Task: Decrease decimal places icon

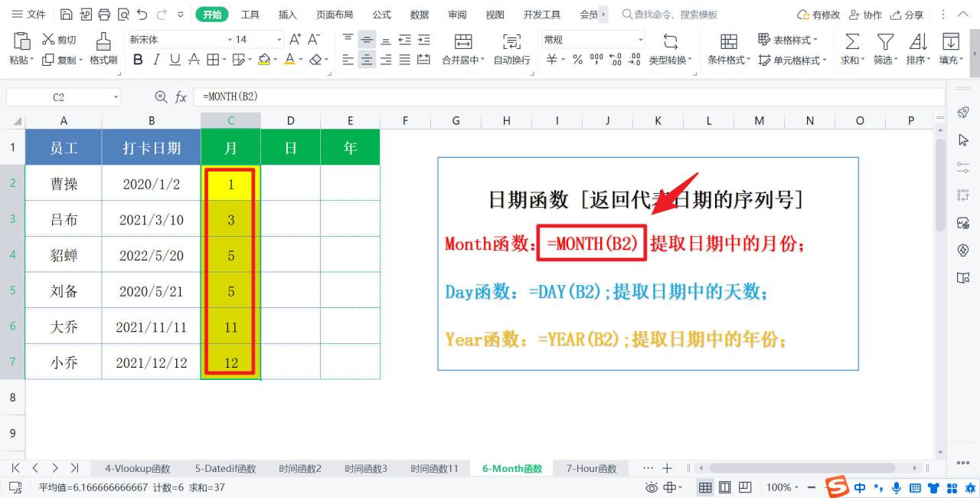Action: coord(635,60)
